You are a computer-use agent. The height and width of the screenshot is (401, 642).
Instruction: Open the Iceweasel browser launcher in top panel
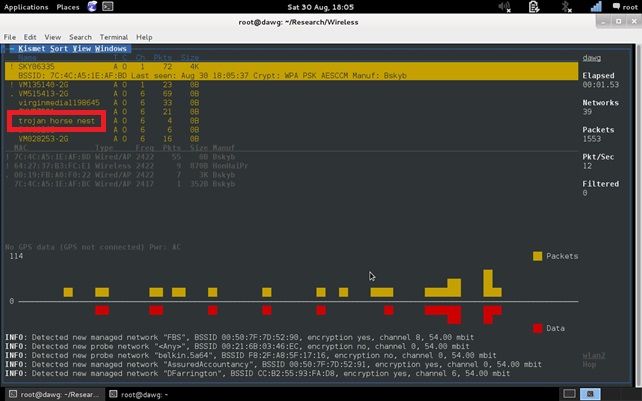pos(91,7)
